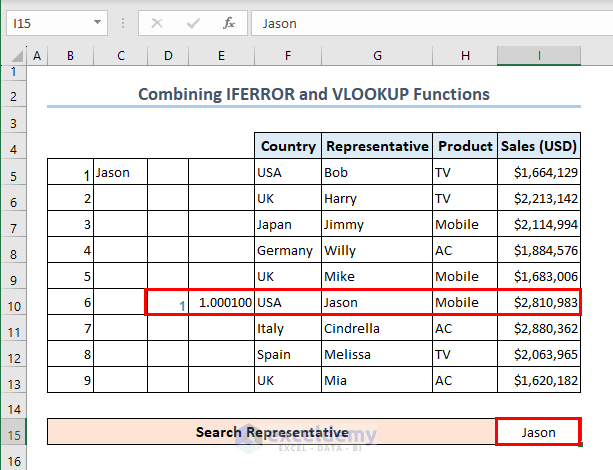Click the formula bar options dots icon
Viewport: 613px width, 470px height.
(124, 23)
